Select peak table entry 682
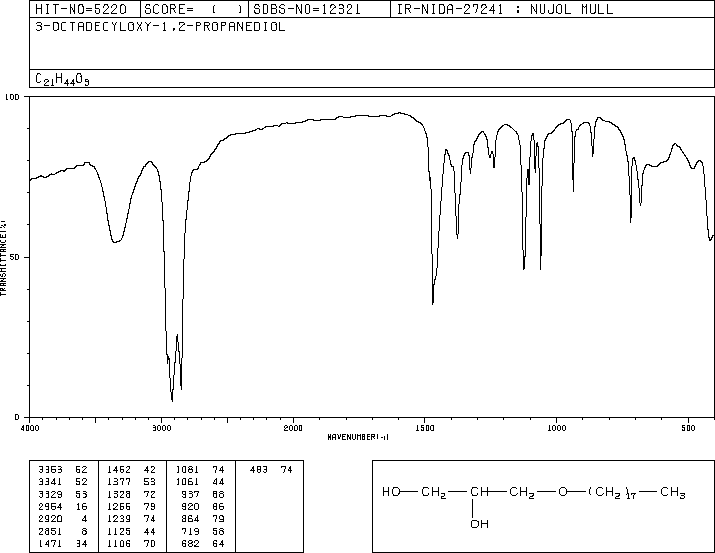This screenshot has width=715, height=553. coord(203,544)
